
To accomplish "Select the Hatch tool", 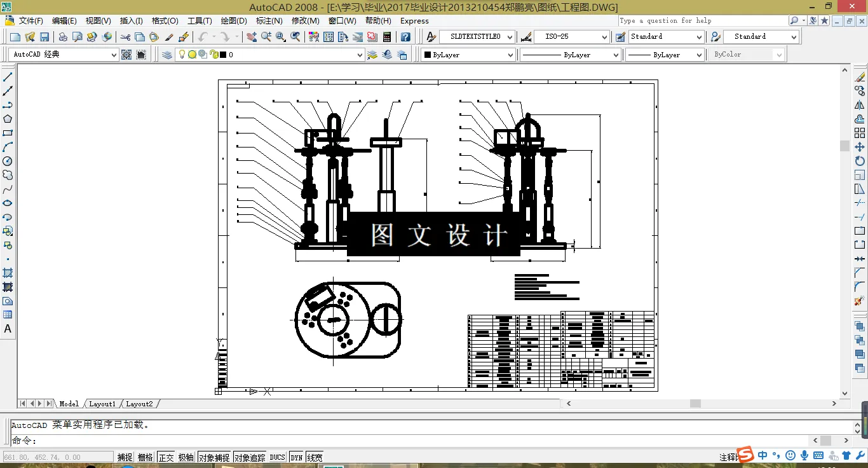I will click(8, 273).
